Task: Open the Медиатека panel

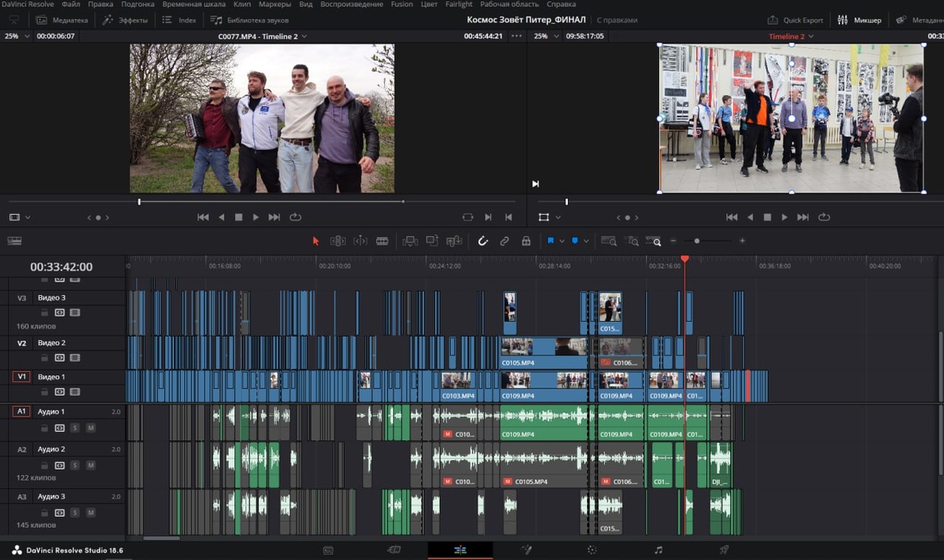Action: (x=63, y=20)
